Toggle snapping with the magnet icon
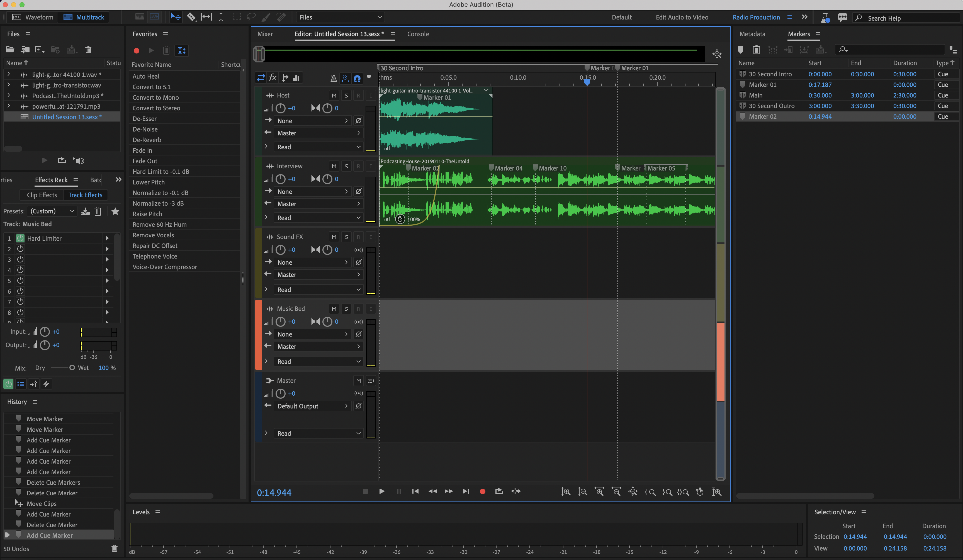Viewport: 963px width, 560px height. [357, 78]
